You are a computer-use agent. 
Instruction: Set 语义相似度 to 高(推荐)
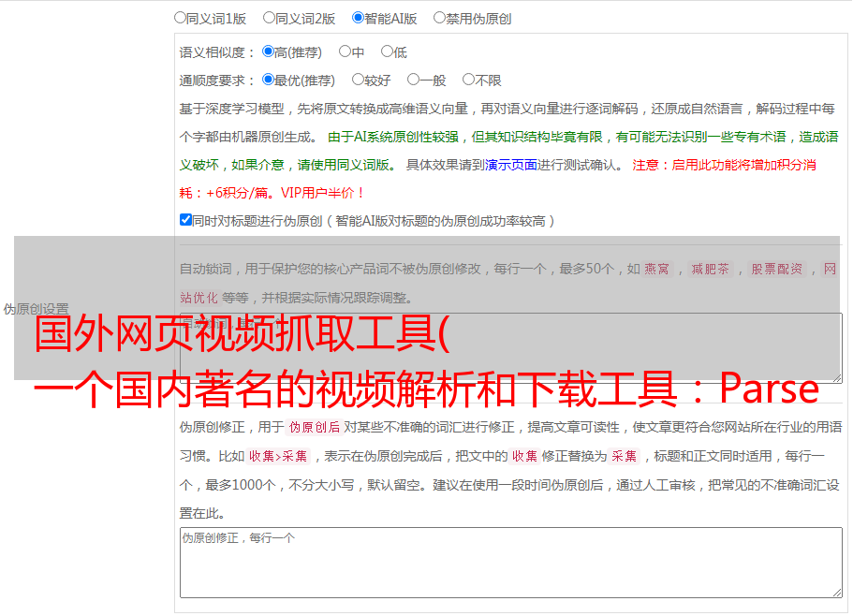tap(268, 51)
